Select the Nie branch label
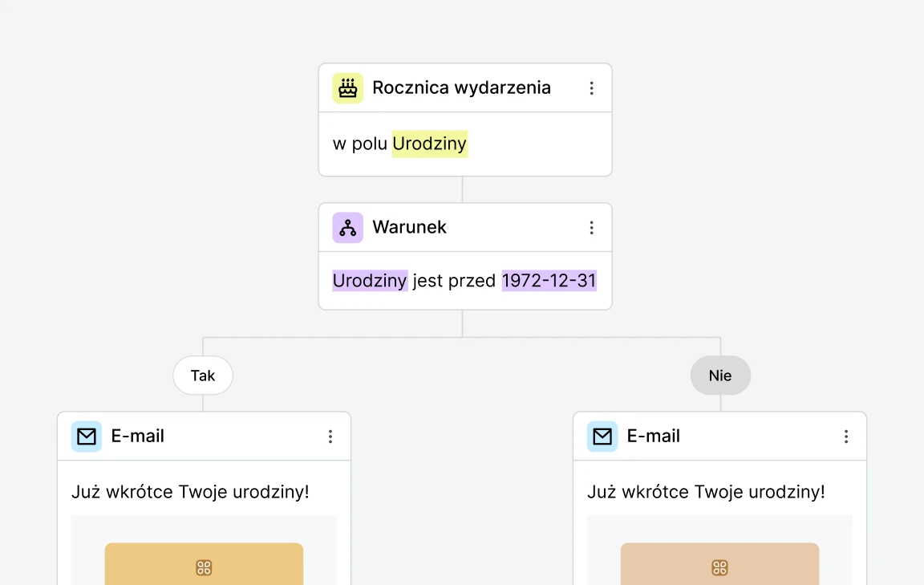 pos(719,375)
